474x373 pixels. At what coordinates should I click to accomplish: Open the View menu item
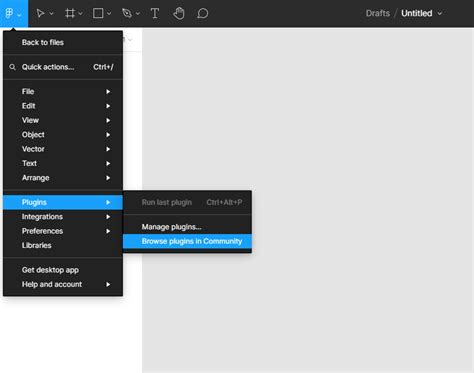pyautogui.click(x=63, y=120)
